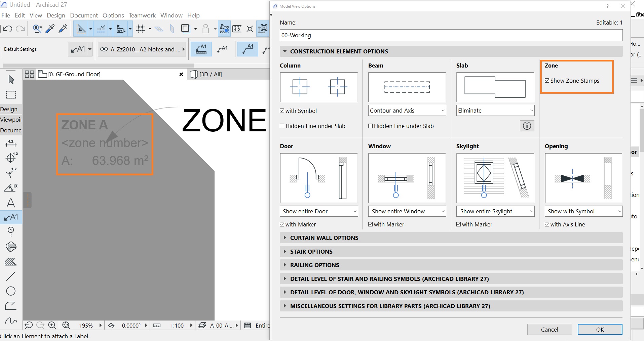This screenshot has width=644, height=341.
Task: Toggle layer eye icon for A-Zz2010 layer
Action: pos(105,49)
